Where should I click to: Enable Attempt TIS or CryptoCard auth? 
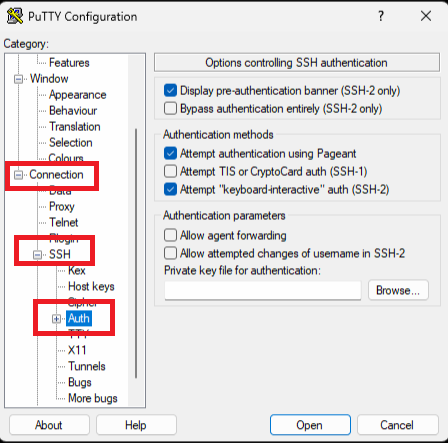click(170, 171)
